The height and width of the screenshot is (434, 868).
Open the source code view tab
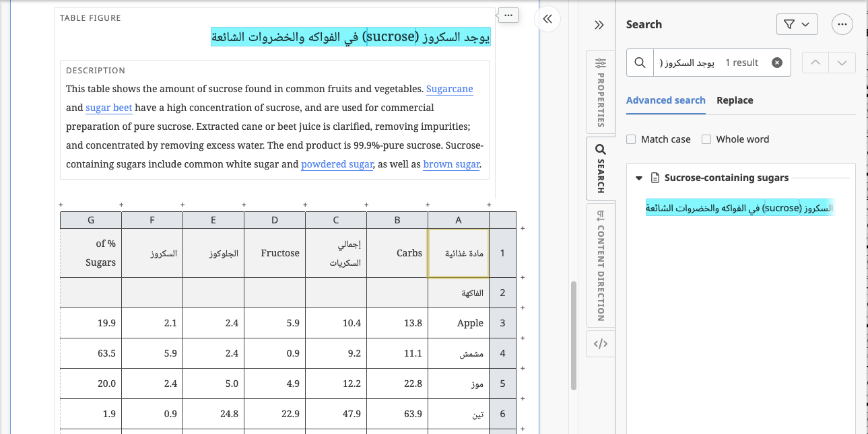pos(601,344)
